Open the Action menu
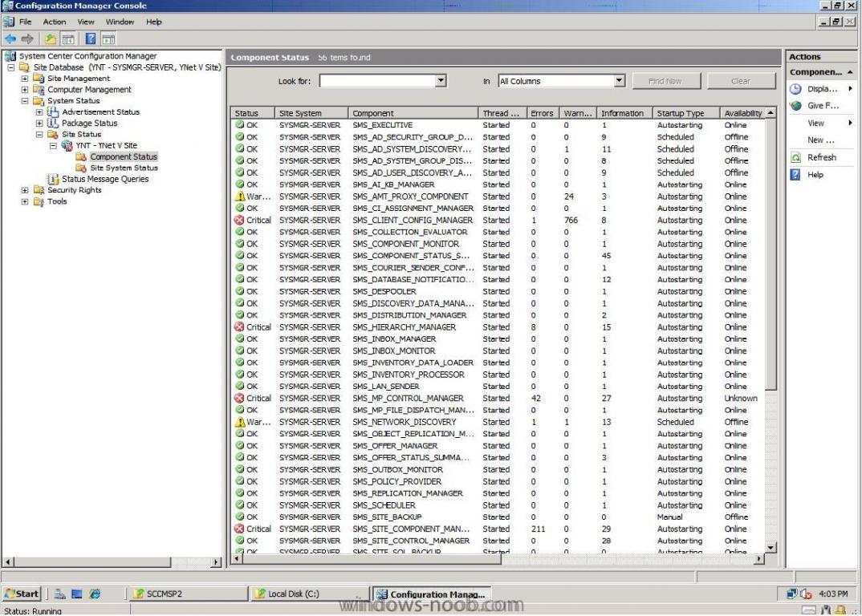The image size is (862, 616). point(55,22)
